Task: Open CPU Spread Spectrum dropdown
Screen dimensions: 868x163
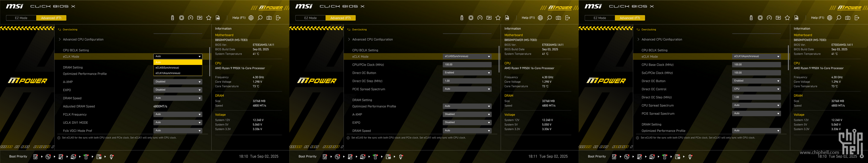Action: pyautogui.click(x=756, y=105)
